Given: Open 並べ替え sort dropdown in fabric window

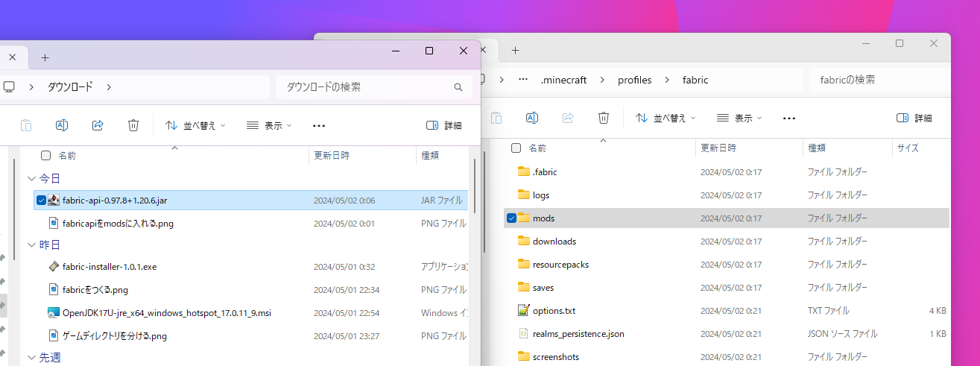Looking at the screenshot, I should tap(666, 118).
